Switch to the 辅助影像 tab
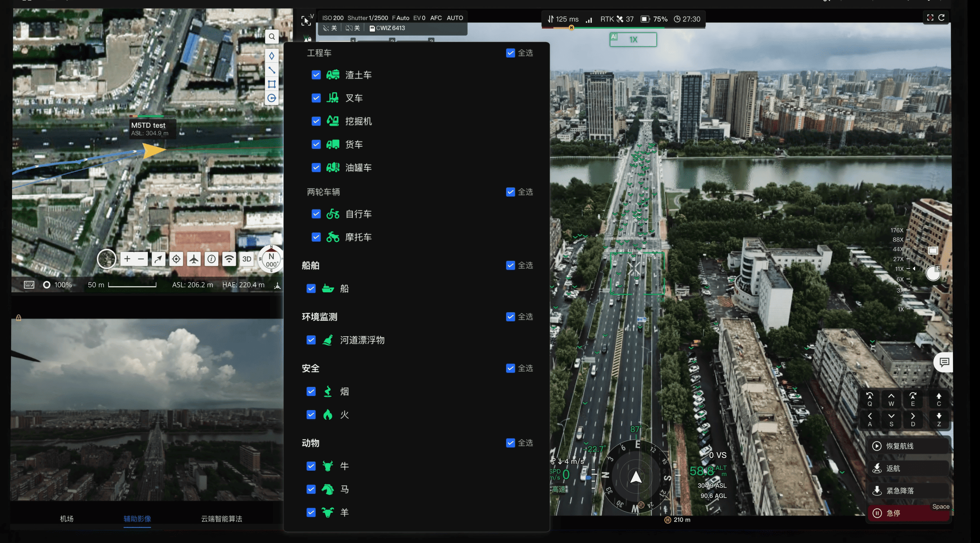 (137, 518)
